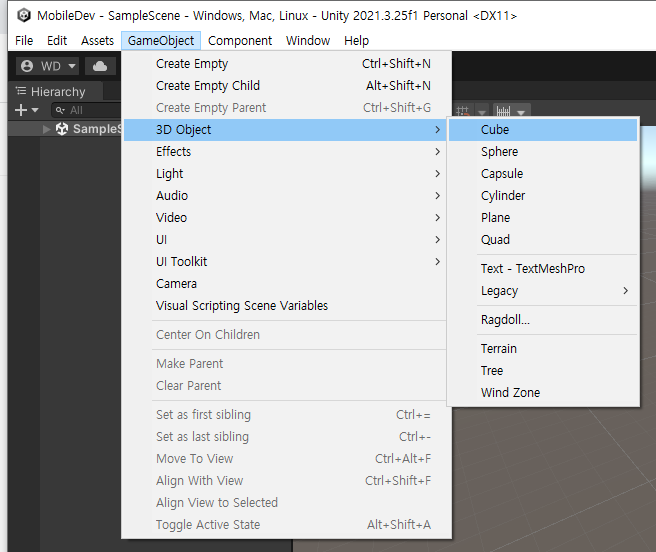
Task: Expand the Legacy submenu
Action: [x=543, y=291]
